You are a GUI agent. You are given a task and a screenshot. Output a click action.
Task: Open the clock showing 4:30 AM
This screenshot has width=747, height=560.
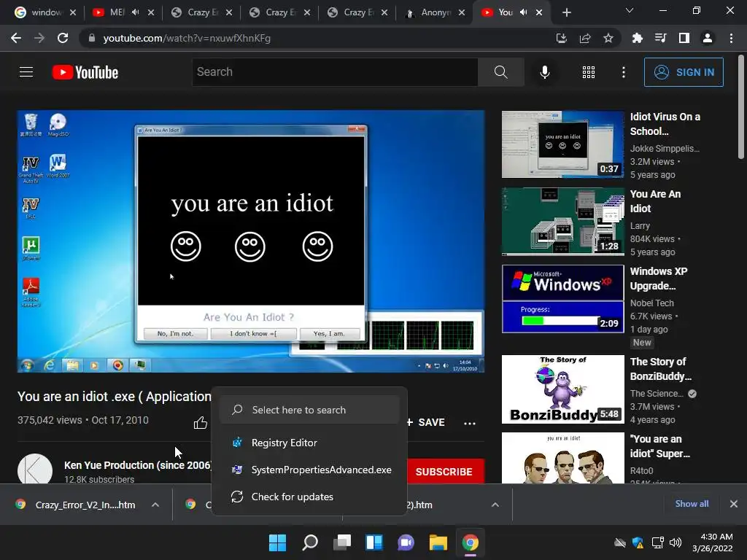[713, 542]
